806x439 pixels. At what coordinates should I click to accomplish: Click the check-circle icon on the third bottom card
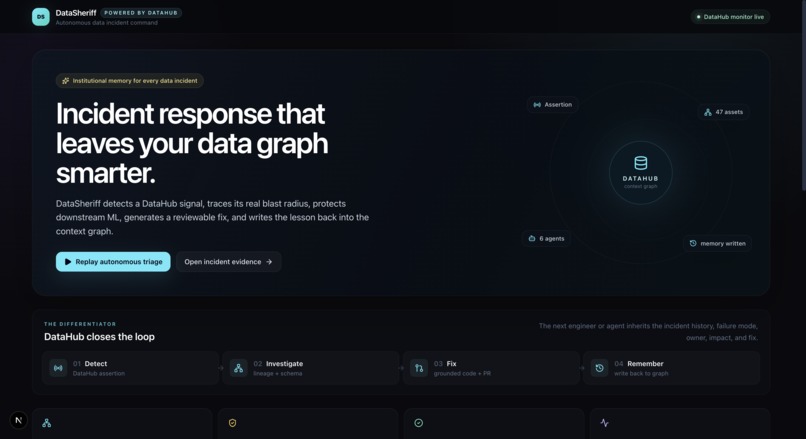[418, 423]
